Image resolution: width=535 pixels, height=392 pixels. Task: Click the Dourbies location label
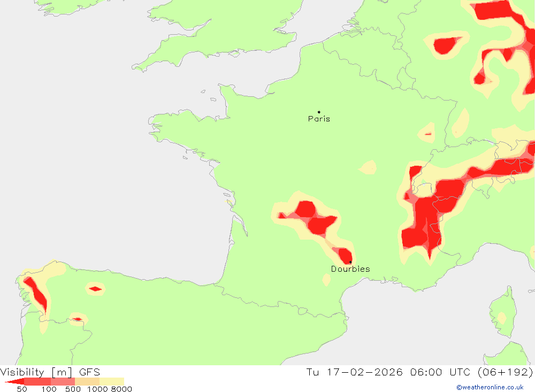coord(350,269)
